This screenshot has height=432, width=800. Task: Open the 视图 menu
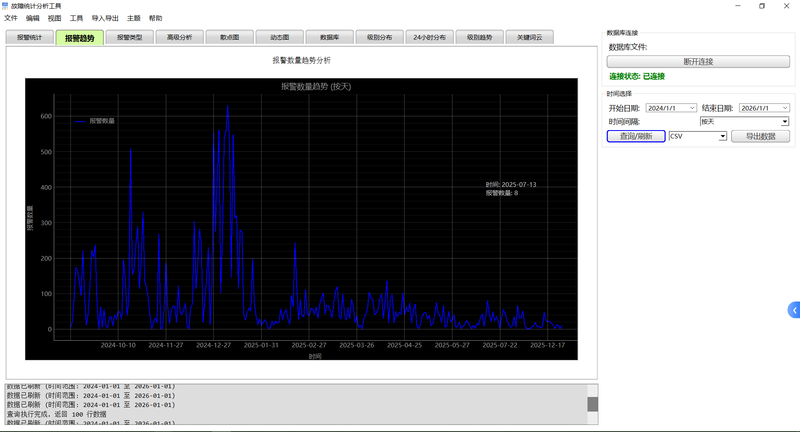click(55, 18)
